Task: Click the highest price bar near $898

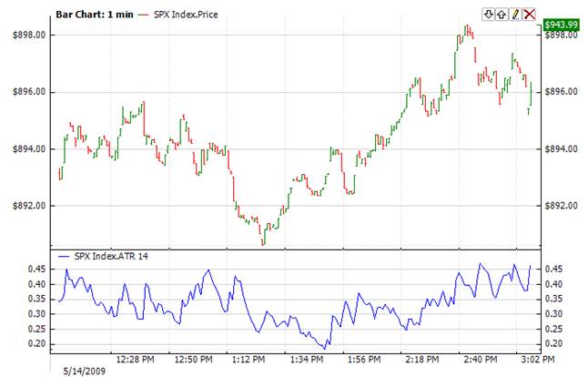Action: [466, 29]
